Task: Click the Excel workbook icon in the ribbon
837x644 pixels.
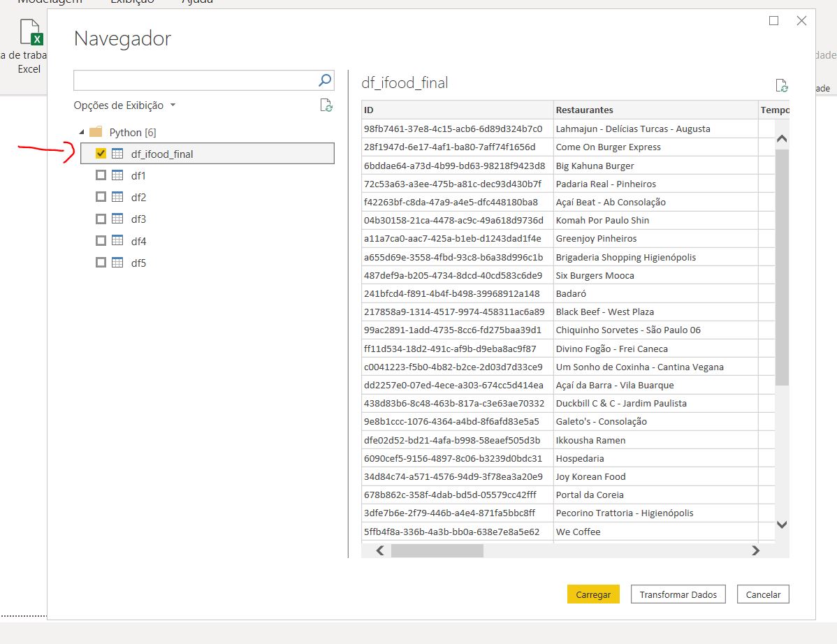Action: pyautogui.click(x=31, y=32)
